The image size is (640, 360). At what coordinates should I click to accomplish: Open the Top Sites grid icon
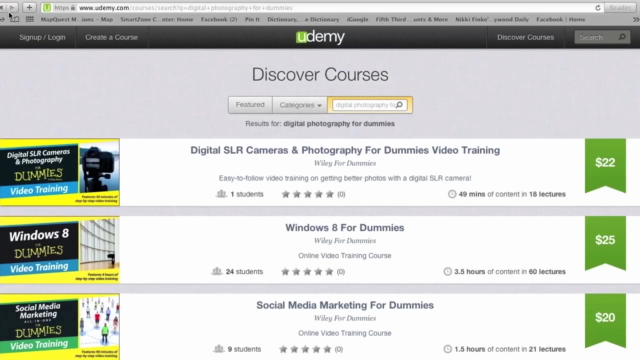pyautogui.click(x=29, y=19)
